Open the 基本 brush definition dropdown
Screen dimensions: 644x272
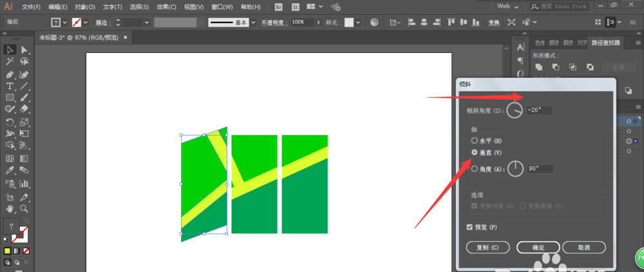pos(253,23)
